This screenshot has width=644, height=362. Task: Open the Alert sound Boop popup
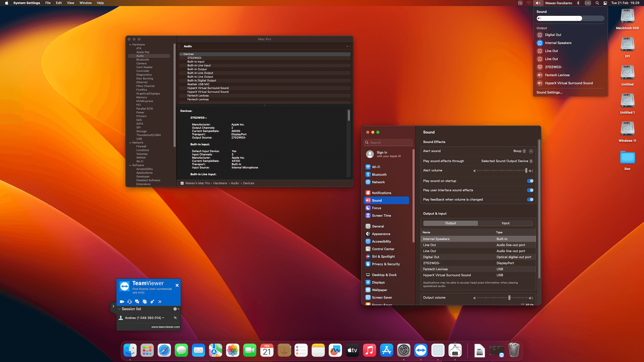520,151
